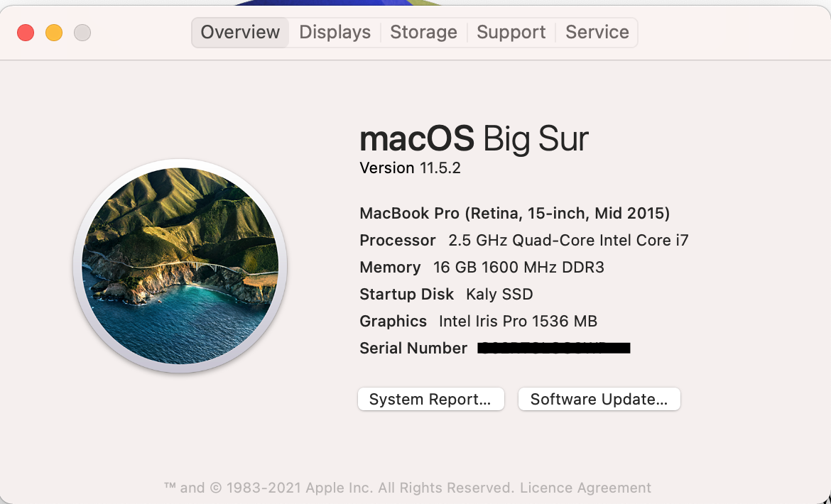The width and height of the screenshot is (831, 504).
Task: Click the red close button
Action: [25, 32]
